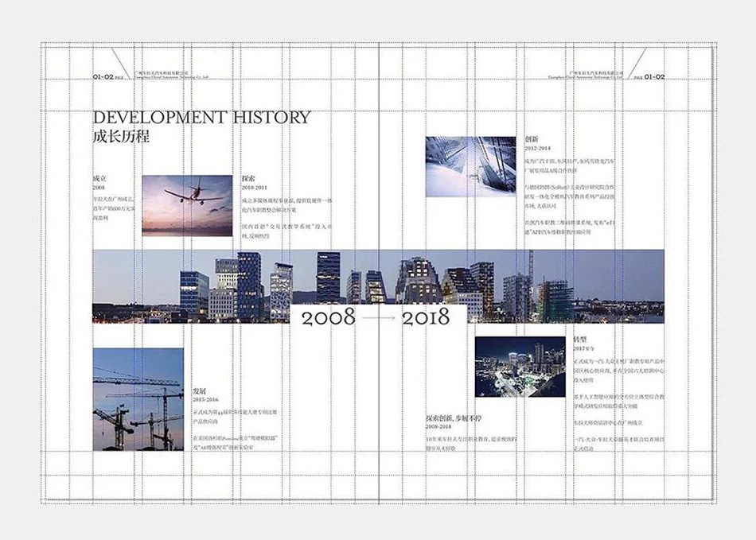Select the top-right company name header
The height and width of the screenshot is (540, 756).
point(584,75)
